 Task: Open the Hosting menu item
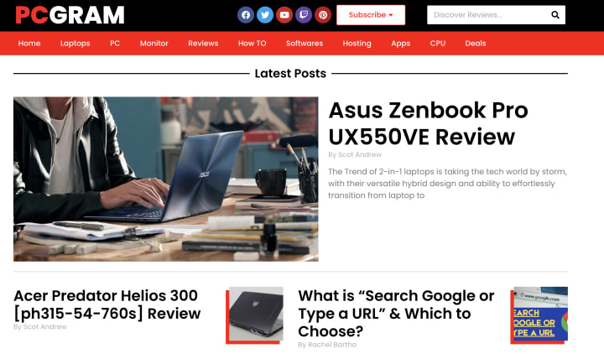(x=357, y=43)
